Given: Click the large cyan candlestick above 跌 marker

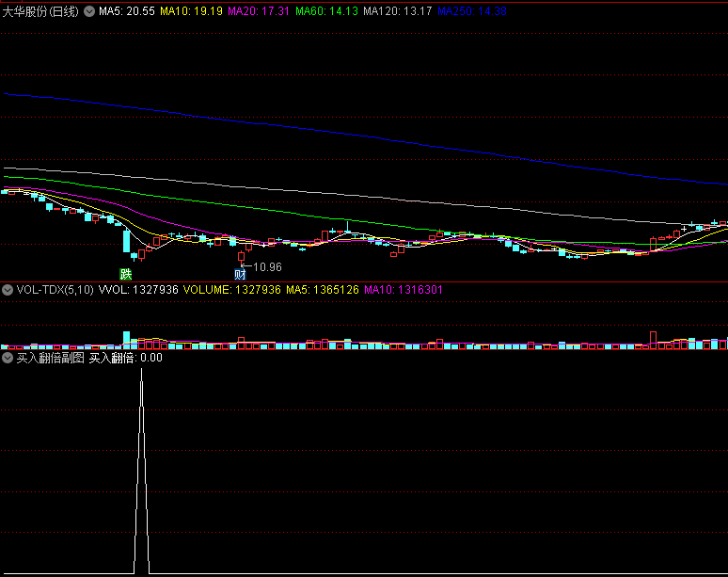Looking at the screenshot, I should [126, 242].
